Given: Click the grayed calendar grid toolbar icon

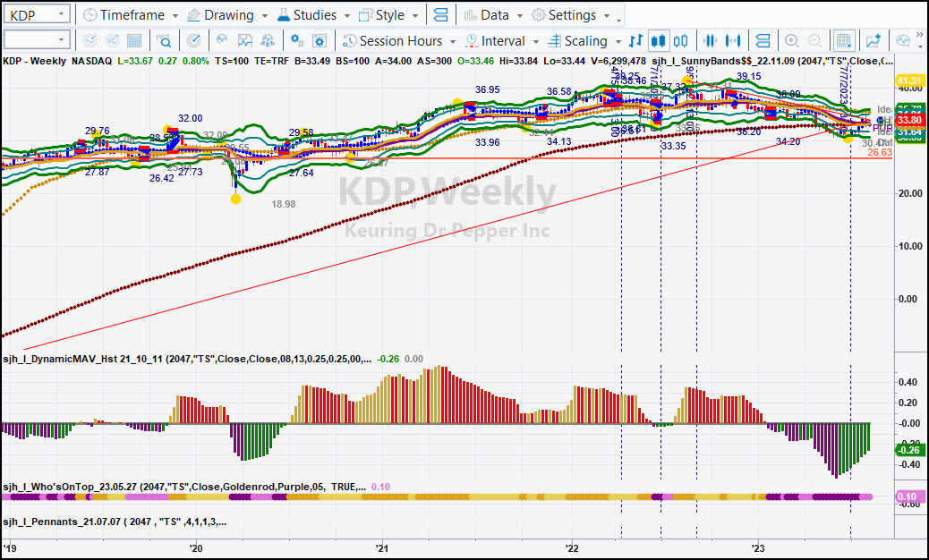Looking at the screenshot, I should click(134, 41).
